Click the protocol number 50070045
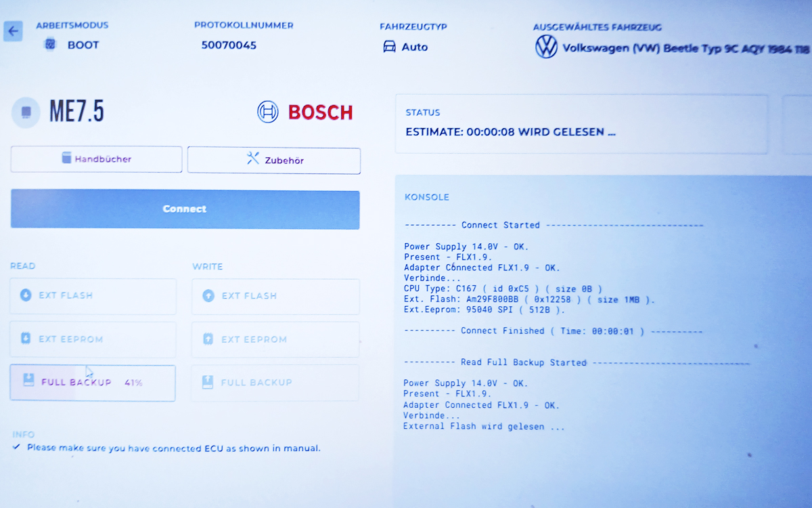 [x=229, y=45]
